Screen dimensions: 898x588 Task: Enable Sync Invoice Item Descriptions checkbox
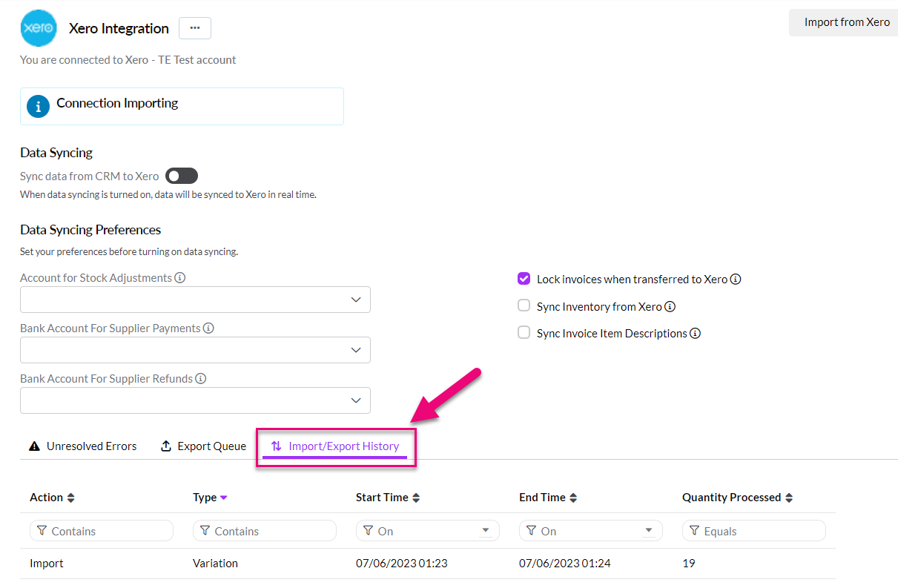[x=524, y=333]
